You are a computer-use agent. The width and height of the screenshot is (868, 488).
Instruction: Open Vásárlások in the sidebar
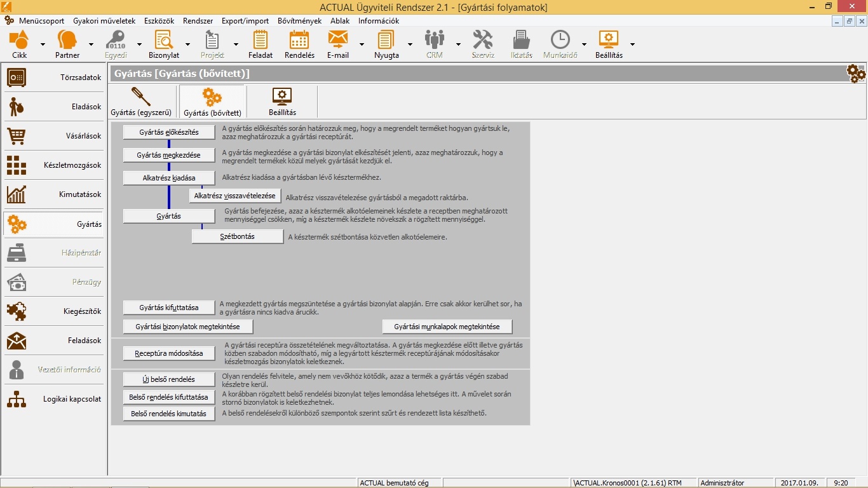(53, 136)
